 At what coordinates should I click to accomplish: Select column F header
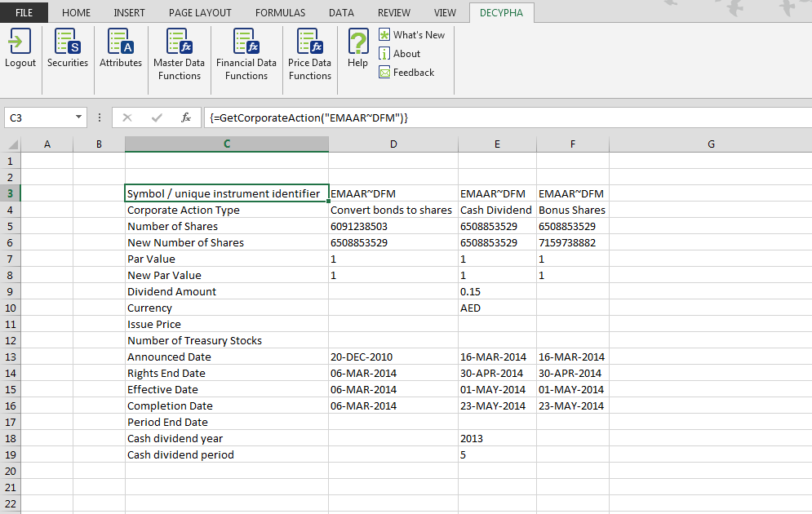573,144
